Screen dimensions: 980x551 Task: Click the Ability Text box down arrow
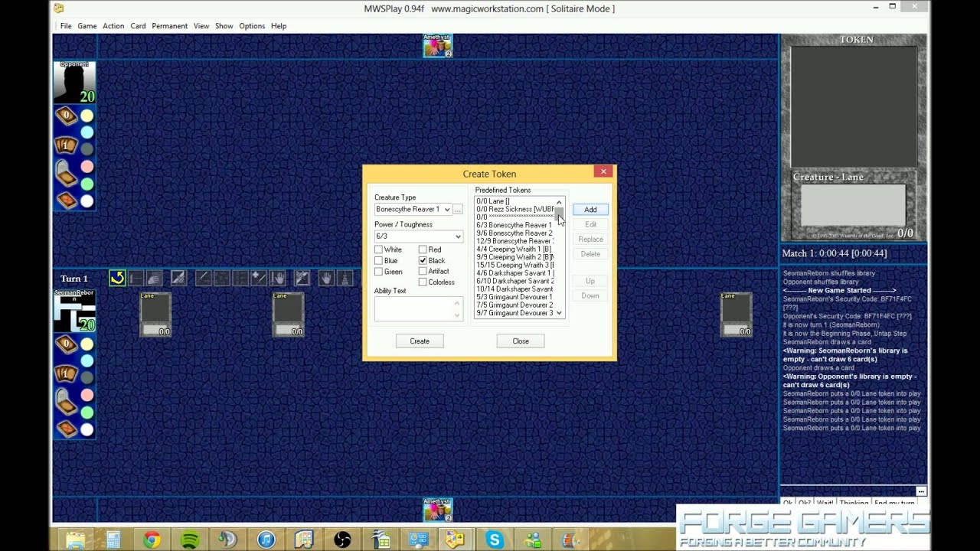point(458,315)
